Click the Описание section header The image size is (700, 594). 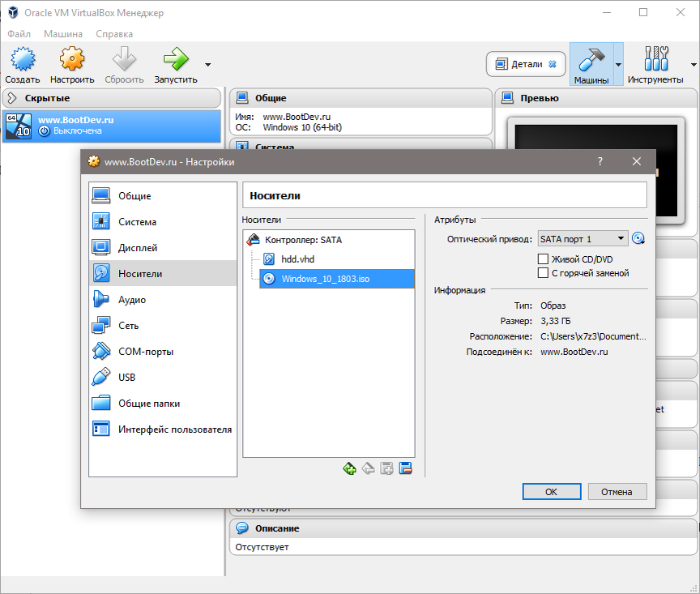point(463,528)
